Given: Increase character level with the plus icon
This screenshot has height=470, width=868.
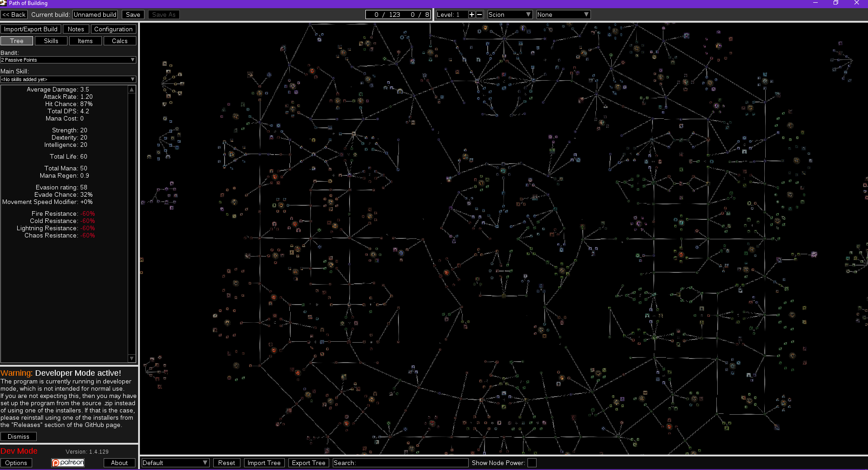Looking at the screenshot, I should (x=471, y=14).
